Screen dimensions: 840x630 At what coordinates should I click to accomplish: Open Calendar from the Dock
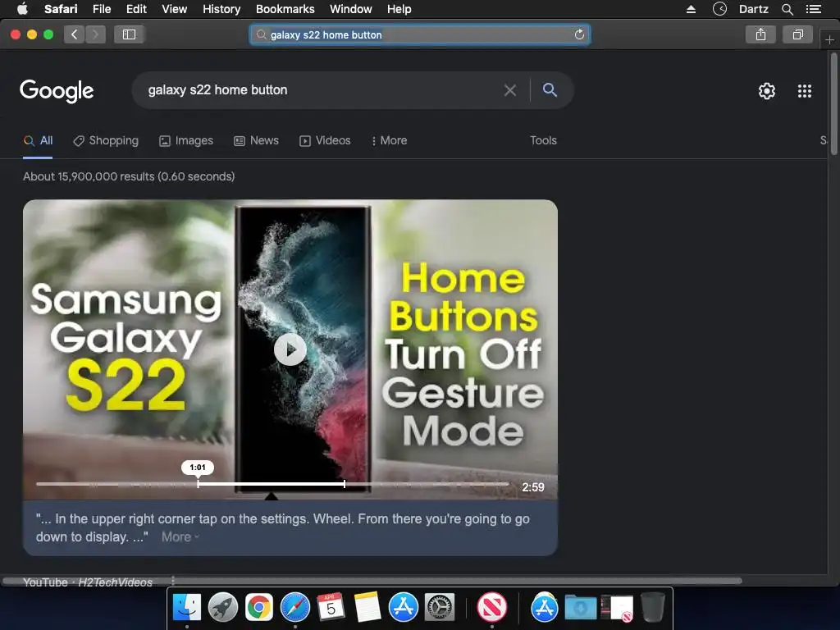(331, 607)
